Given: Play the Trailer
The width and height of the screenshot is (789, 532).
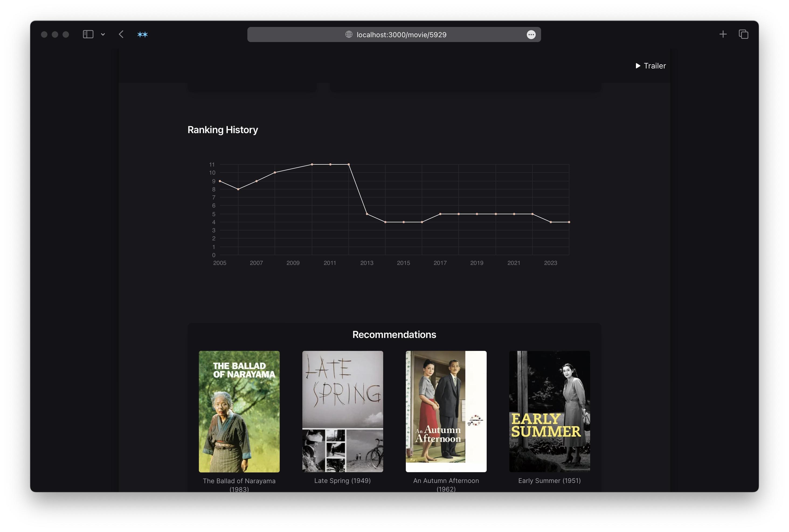Looking at the screenshot, I should point(650,66).
